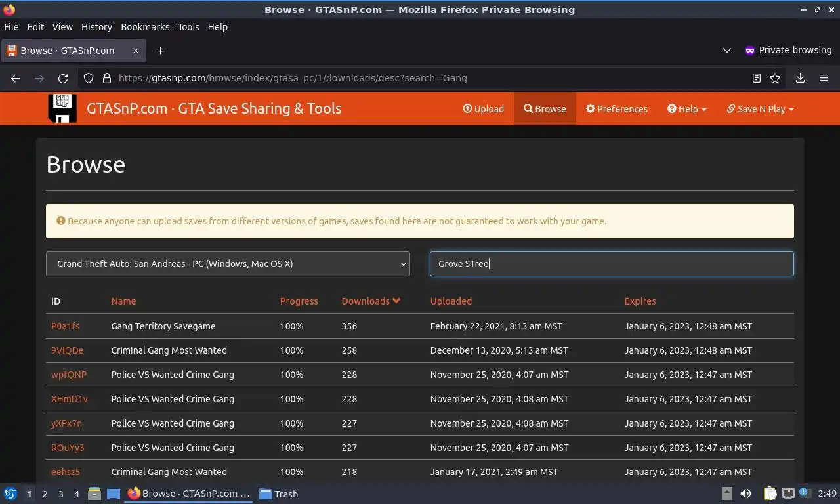Open save ID ROuYy3
Screen dimensions: 840x504
68,448
